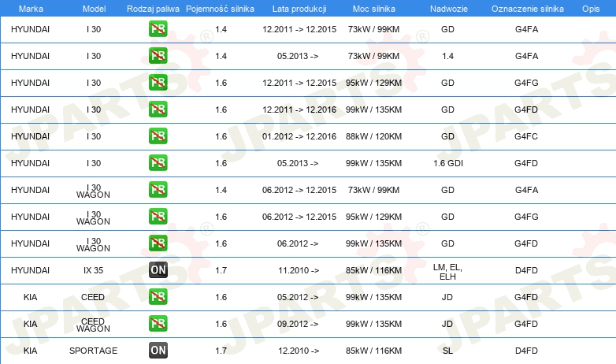
Task: Click the petrol icon in Kia Ceed Wagon row
Action: 158,324
